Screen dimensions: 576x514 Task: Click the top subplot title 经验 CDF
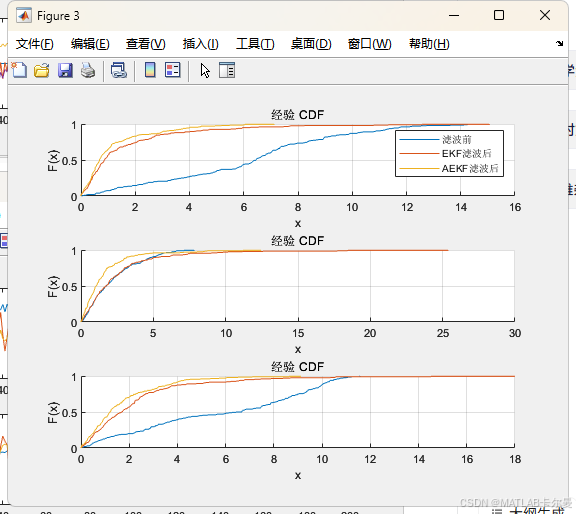[x=298, y=115]
